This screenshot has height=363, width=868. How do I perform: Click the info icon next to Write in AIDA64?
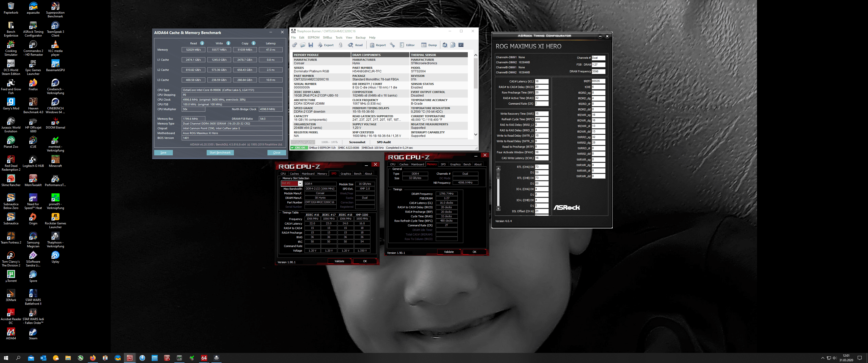tap(228, 43)
